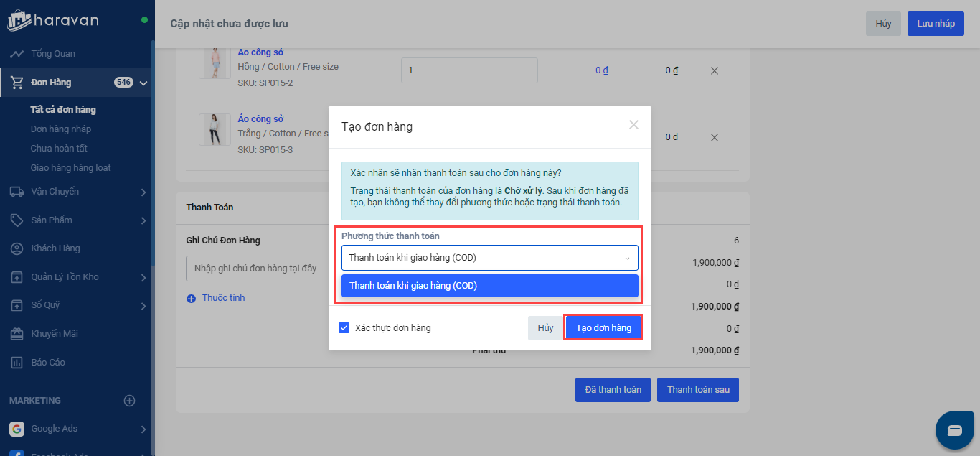The image size is (980, 456).
Task: Confirm with the Tạo đơn hàng button
Action: point(603,328)
